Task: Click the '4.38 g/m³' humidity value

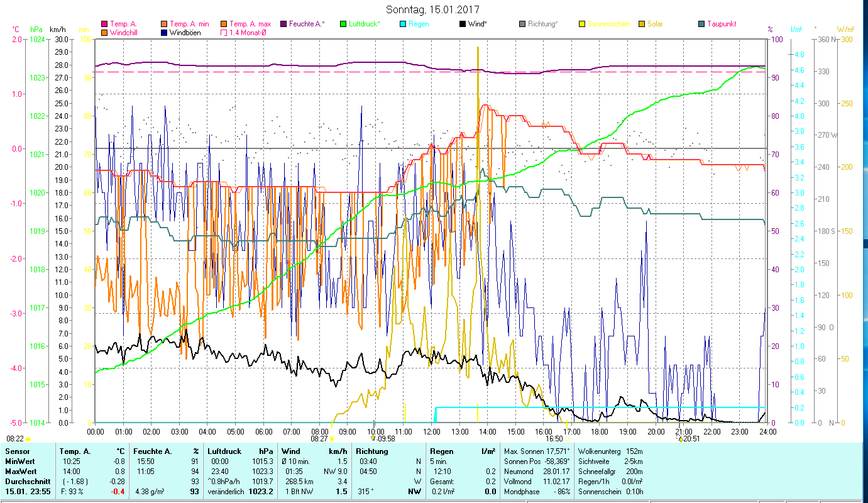Action: click(151, 492)
